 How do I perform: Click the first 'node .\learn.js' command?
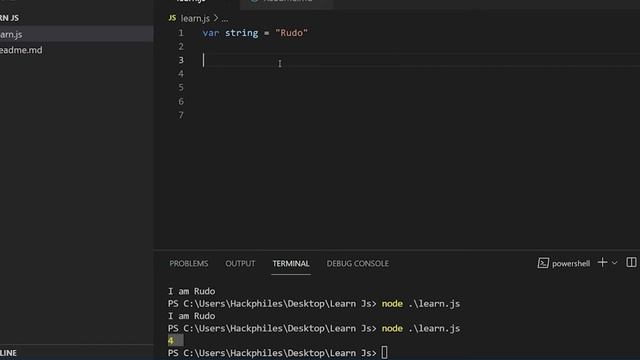421,304
